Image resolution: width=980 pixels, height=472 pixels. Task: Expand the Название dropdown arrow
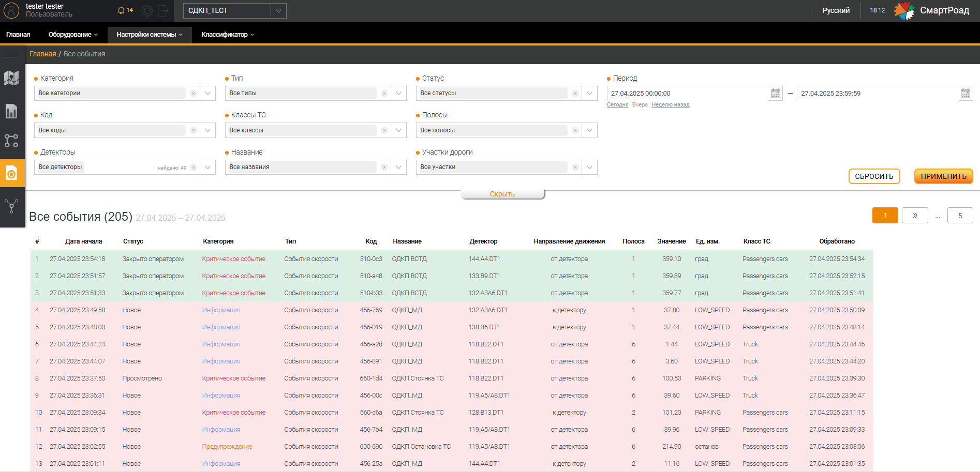(x=398, y=168)
